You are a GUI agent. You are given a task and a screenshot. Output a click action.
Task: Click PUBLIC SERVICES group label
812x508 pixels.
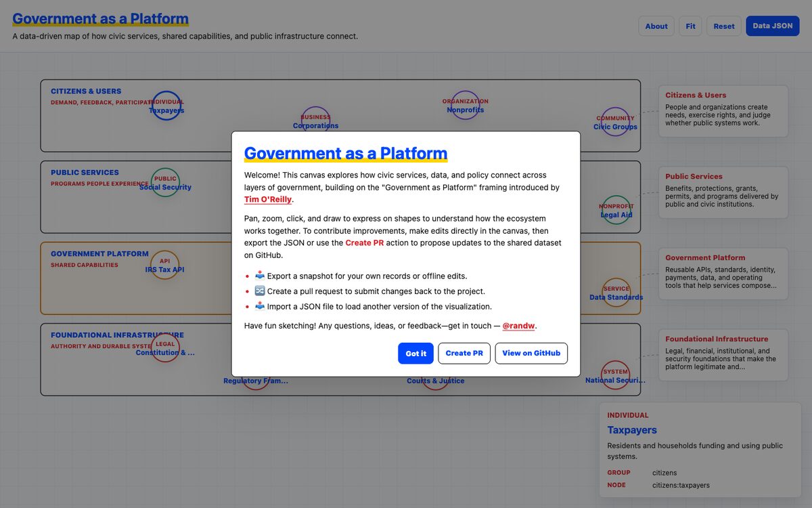pyautogui.click(x=85, y=172)
